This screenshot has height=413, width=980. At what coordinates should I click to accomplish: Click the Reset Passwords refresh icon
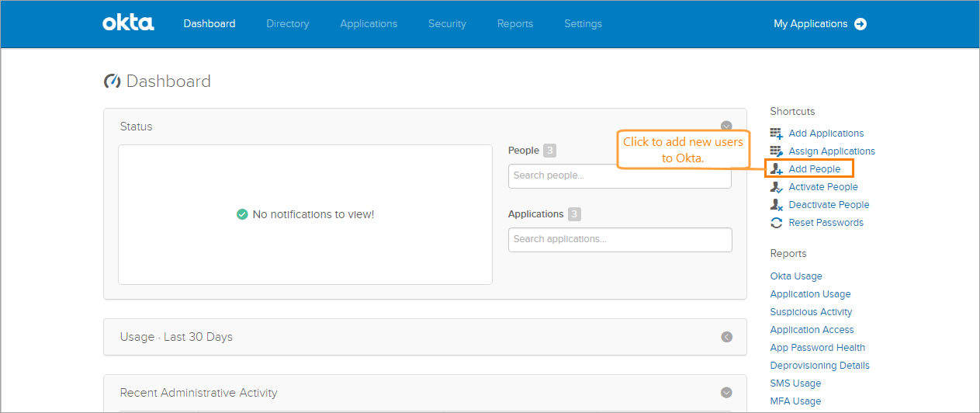pyautogui.click(x=776, y=223)
